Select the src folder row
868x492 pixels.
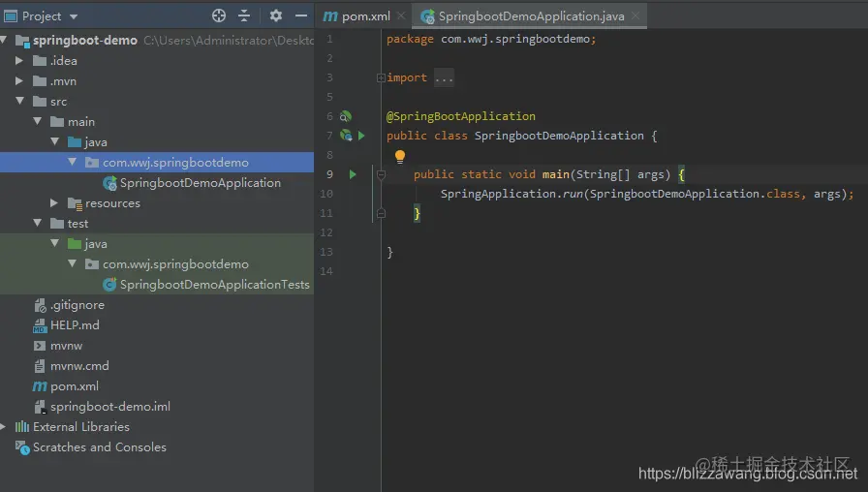157,102
